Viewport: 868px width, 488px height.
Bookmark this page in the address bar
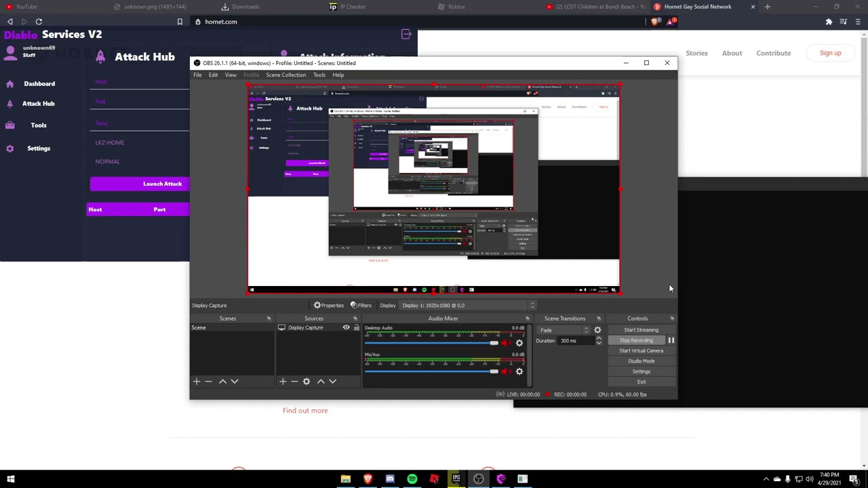point(180,22)
